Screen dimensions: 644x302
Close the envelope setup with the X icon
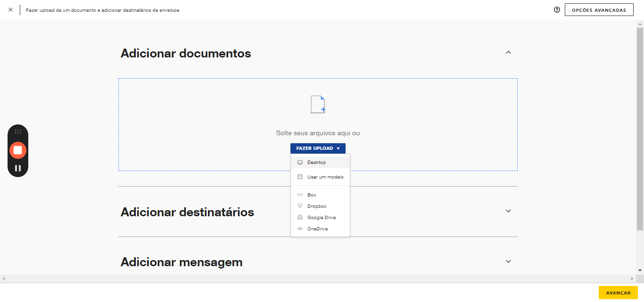coord(10,10)
